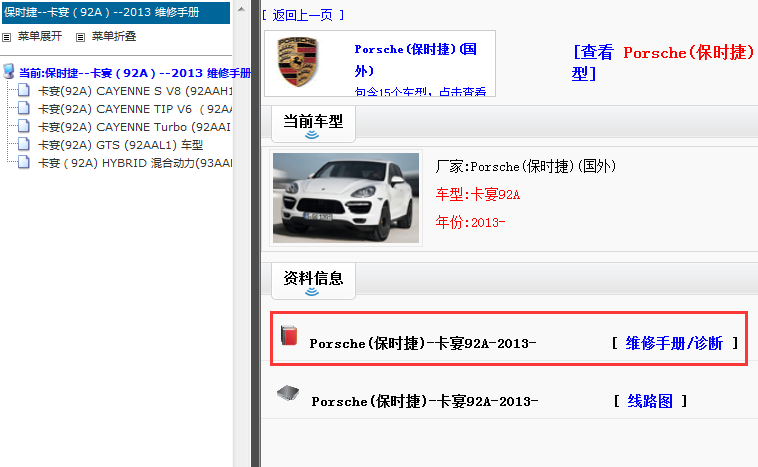This screenshot has width=758, height=467.
Task: Open 卡宴(92A) CAYENNE TIP V6 entry
Action: click(135, 109)
